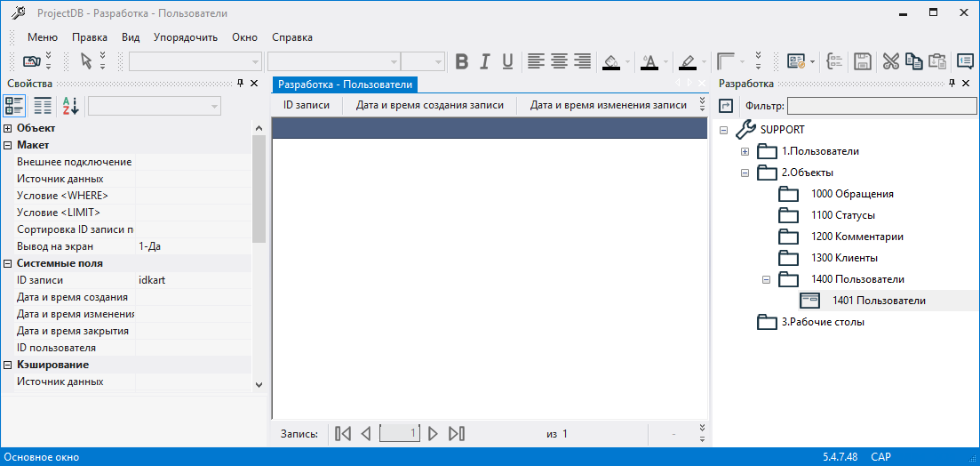This screenshot has width=980, height=466.
Task: Toggle italic text formatting
Action: 484,61
